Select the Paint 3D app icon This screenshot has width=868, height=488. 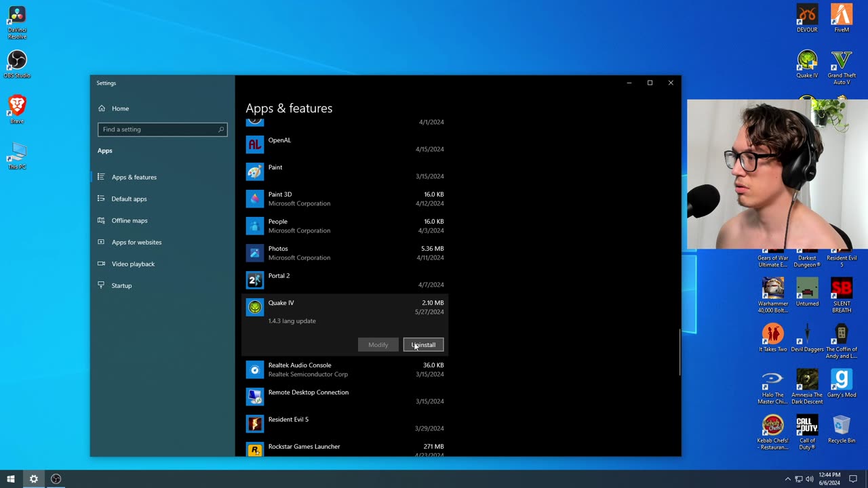[254, 199]
